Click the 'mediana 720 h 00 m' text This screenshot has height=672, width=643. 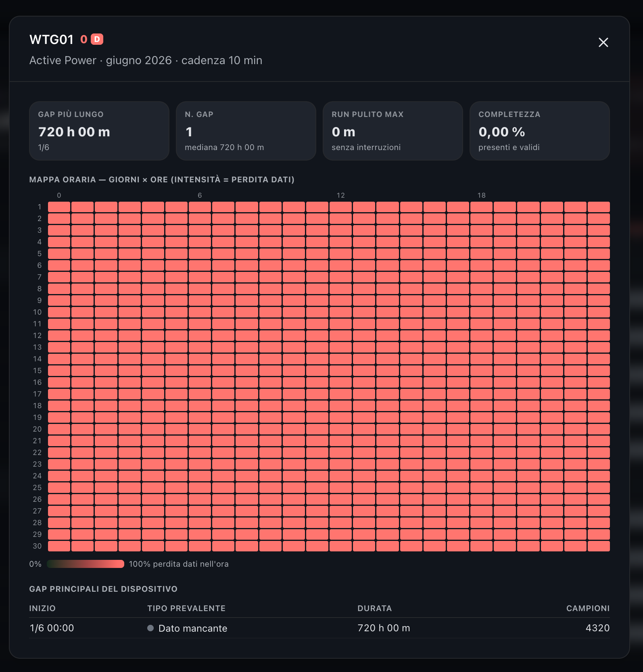[224, 147]
